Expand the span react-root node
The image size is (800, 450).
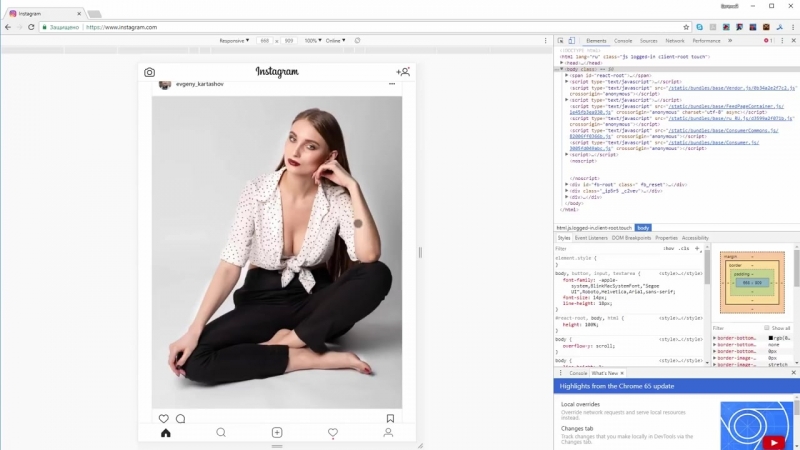coord(567,75)
